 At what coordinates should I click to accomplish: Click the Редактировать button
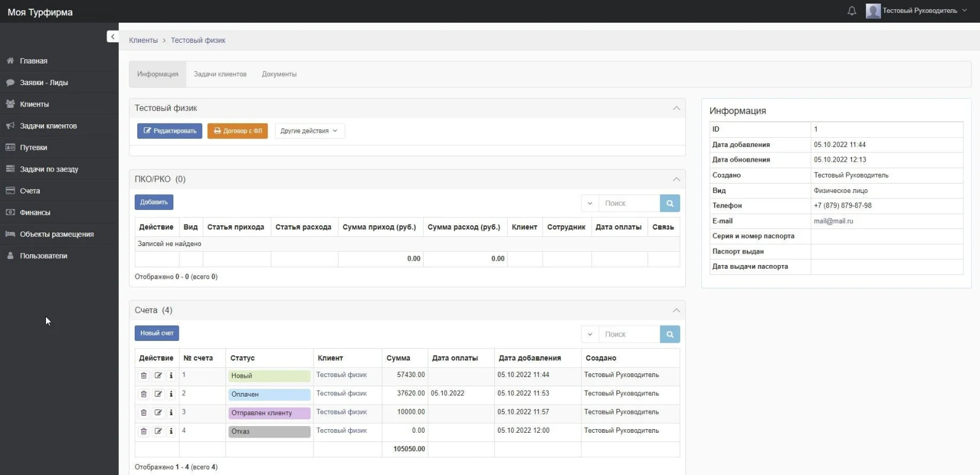point(170,131)
